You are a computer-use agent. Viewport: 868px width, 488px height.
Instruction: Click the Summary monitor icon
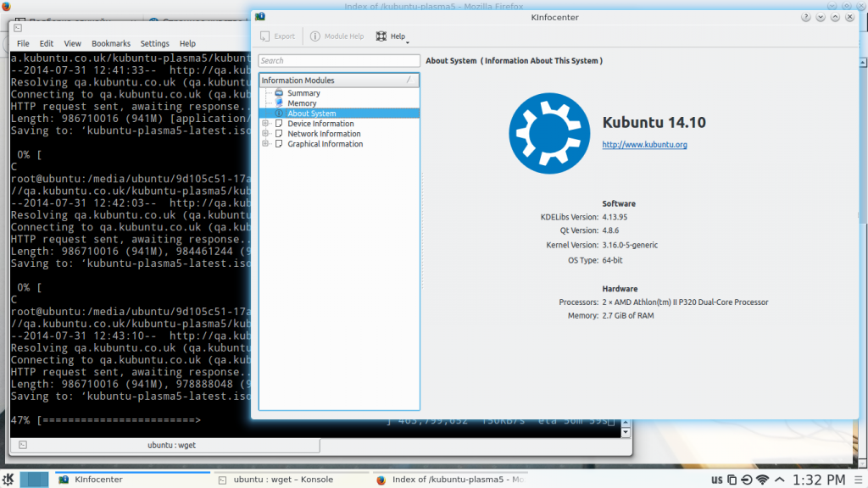click(279, 93)
